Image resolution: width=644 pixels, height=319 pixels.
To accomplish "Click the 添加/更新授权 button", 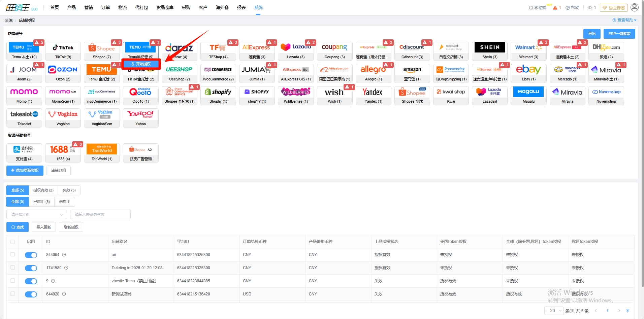I will [x=25, y=170].
